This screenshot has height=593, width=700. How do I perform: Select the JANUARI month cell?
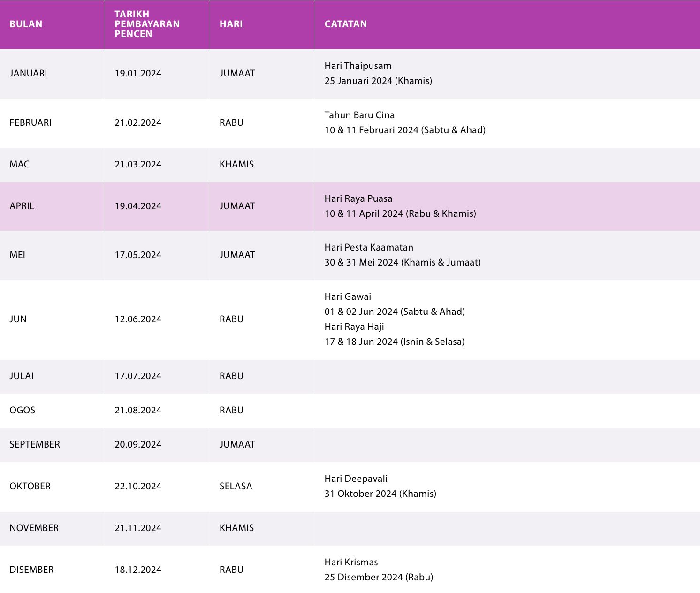(28, 73)
